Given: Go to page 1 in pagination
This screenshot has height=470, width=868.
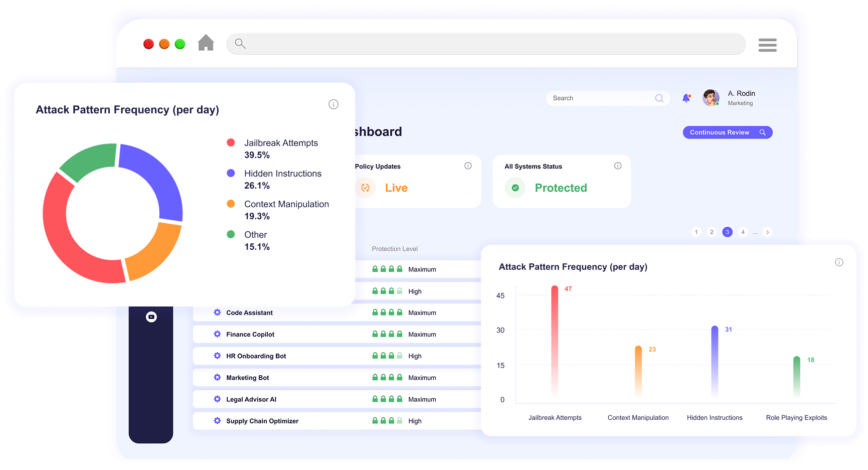Looking at the screenshot, I should click(696, 232).
